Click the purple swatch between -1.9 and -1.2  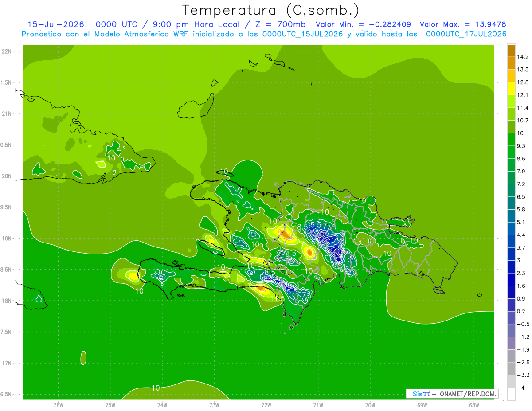(x=511, y=343)
